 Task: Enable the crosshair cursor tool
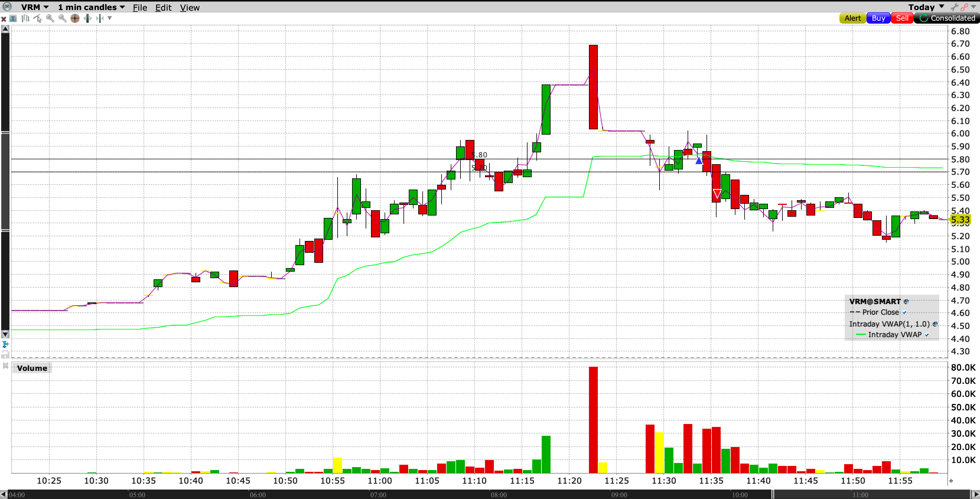point(75,18)
